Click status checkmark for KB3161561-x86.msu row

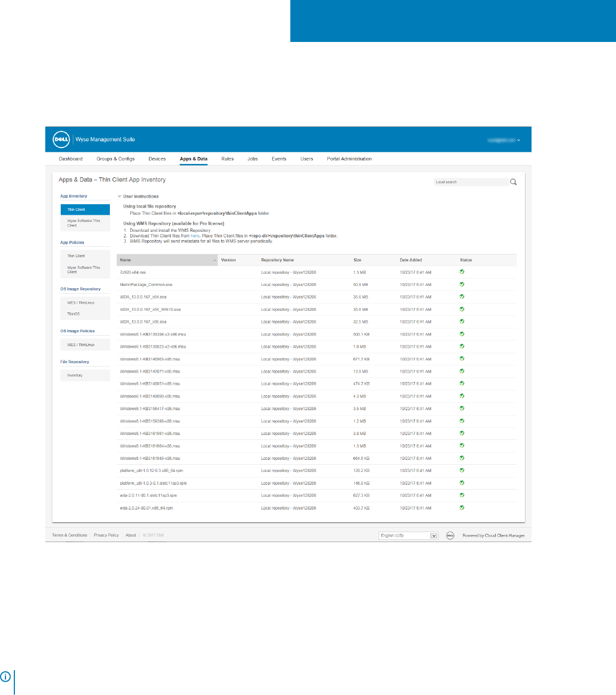pos(462,433)
